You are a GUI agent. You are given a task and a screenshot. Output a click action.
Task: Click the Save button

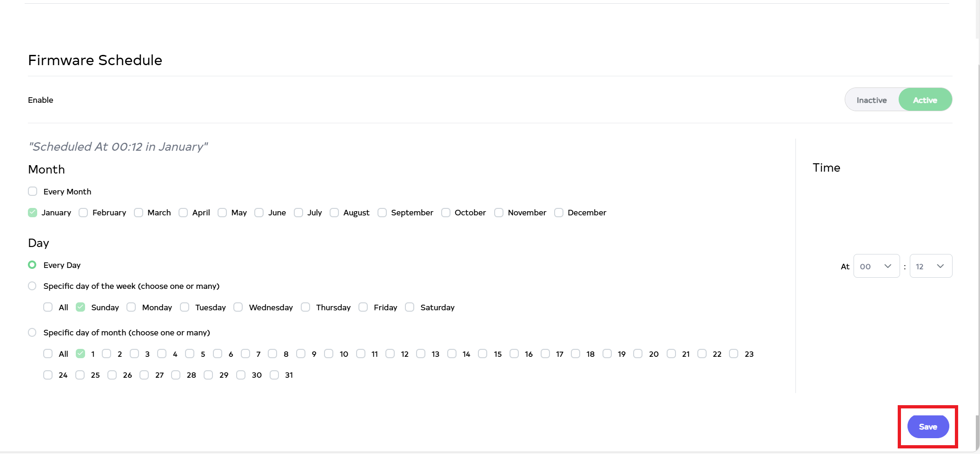pyautogui.click(x=927, y=427)
